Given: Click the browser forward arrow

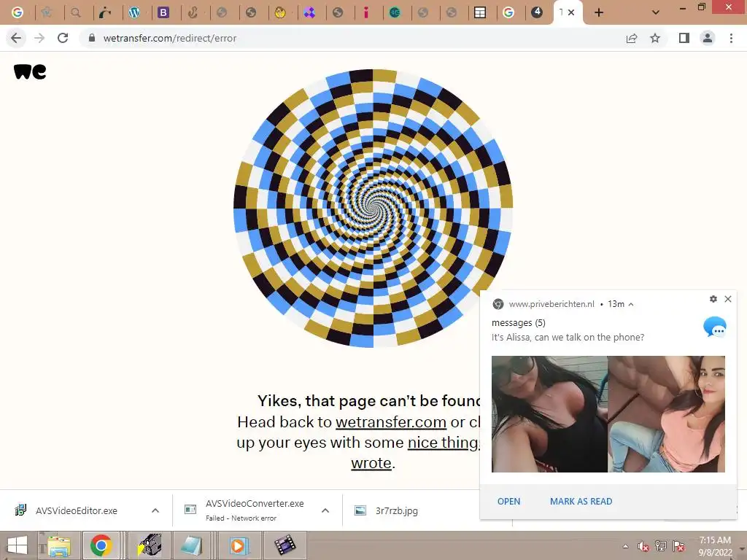Looking at the screenshot, I should click(39, 38).
